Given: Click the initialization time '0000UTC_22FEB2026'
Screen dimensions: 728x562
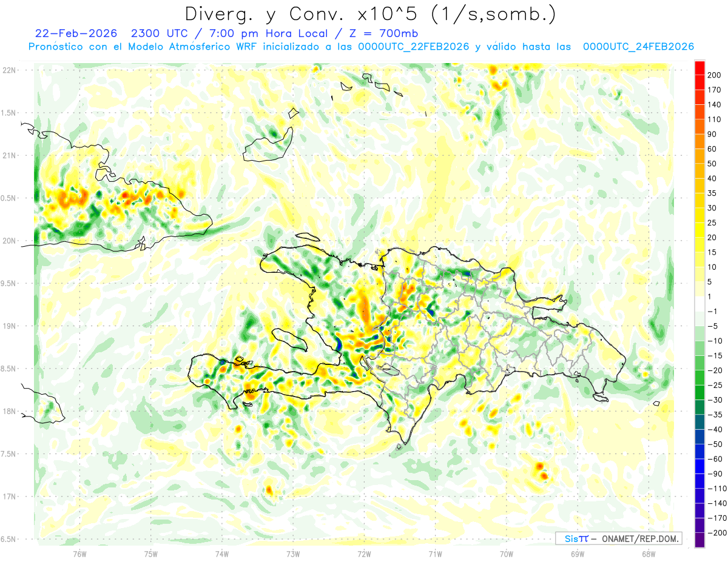Looking at the screenshot, I should [414, 47].
